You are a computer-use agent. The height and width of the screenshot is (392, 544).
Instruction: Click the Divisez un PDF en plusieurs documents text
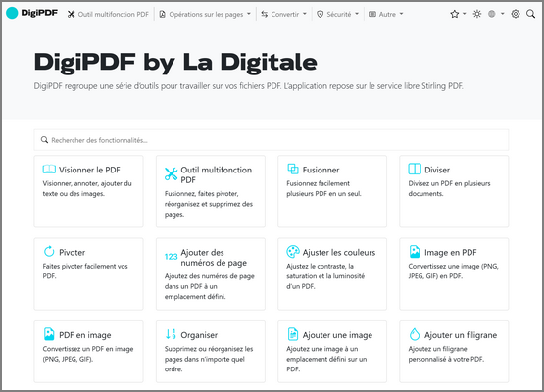tap(449, 188)
